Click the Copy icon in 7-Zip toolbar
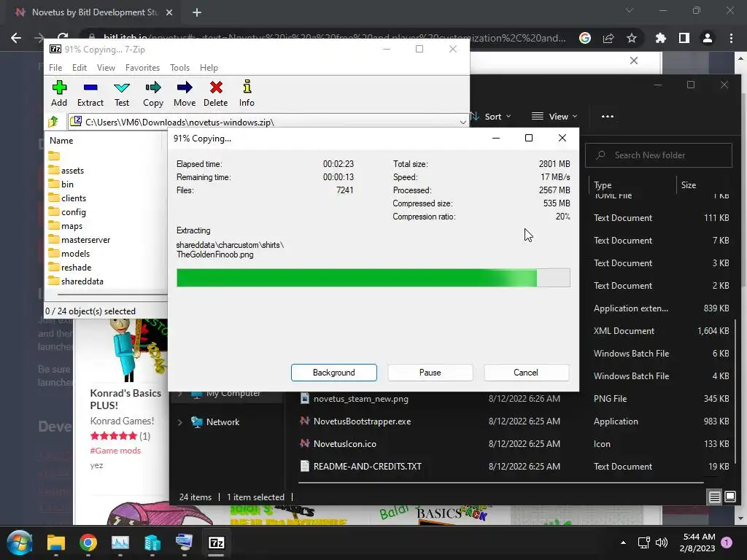The height and width of the screenshot is (560, 747). tap(153, 93)
